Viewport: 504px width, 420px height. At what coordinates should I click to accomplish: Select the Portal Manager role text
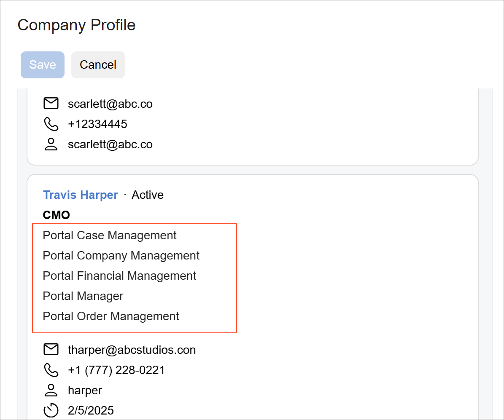coord(83,296)
